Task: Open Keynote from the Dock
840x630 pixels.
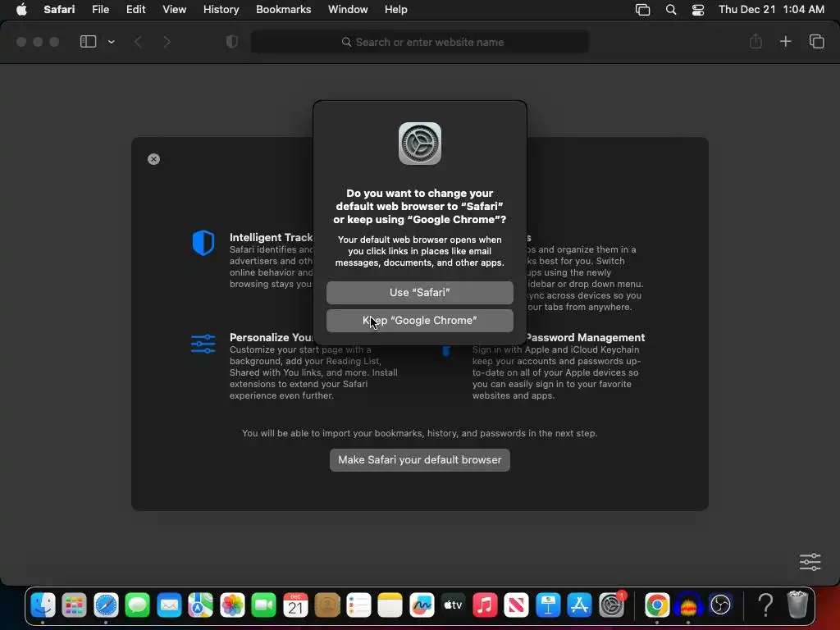Action: click(x=549, y=605)
